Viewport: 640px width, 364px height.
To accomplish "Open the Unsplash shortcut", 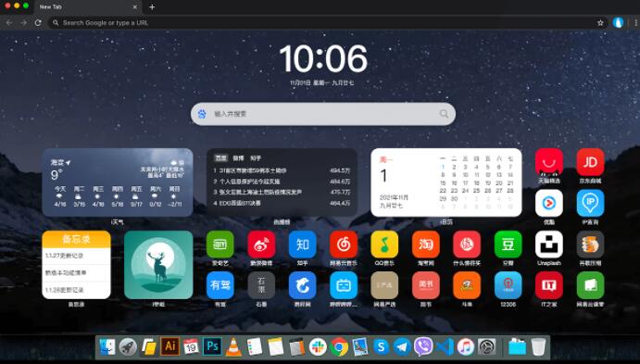I will click(x=549, y=245).
